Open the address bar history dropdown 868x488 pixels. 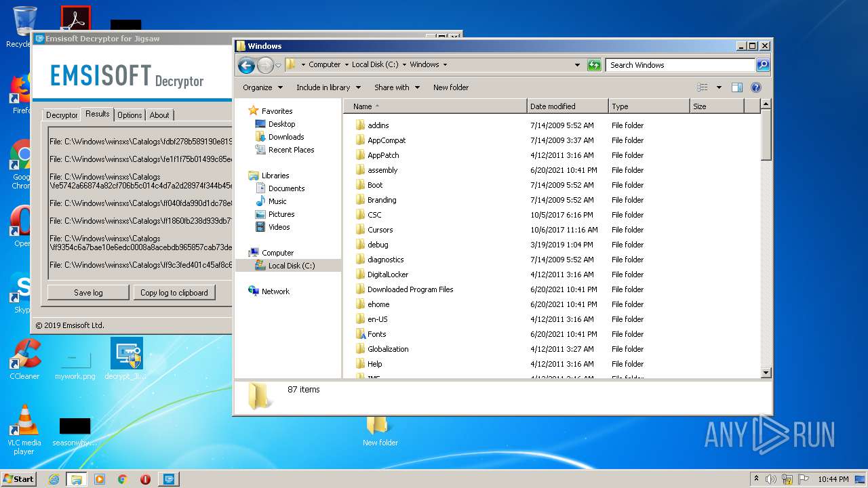point(577,65)
